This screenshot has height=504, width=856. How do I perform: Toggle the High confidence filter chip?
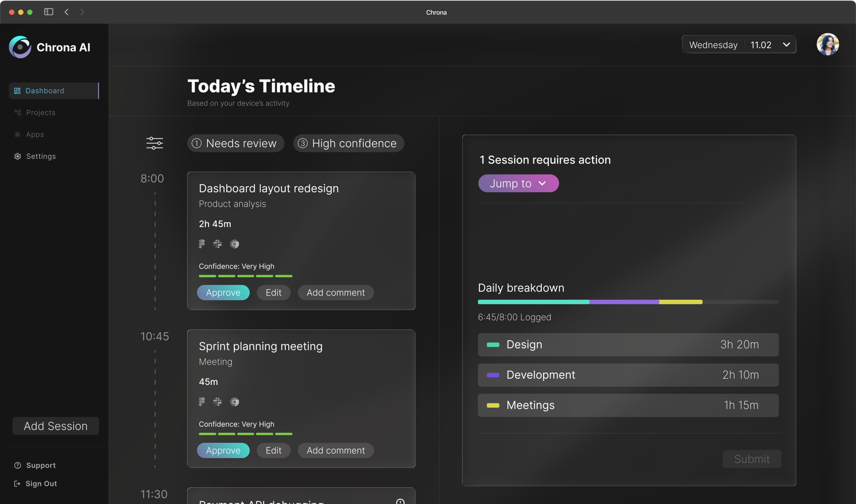pos(348,143)
